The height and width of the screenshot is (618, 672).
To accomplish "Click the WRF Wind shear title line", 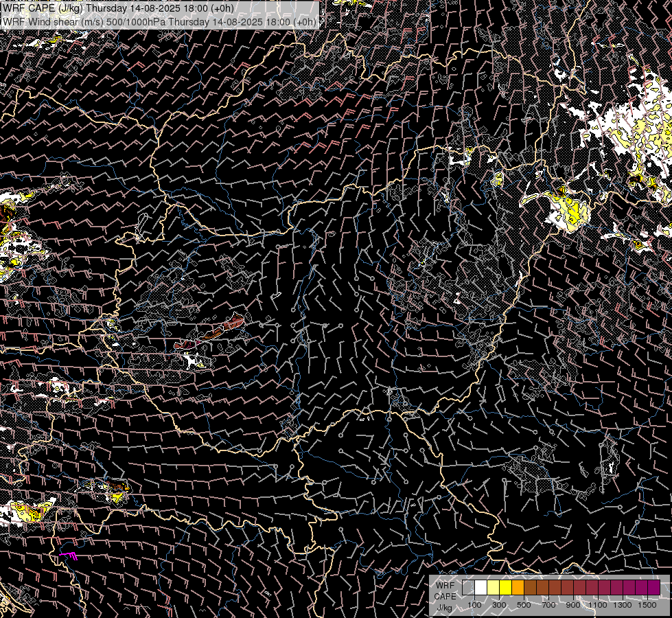I will click(x=159, y=22).
